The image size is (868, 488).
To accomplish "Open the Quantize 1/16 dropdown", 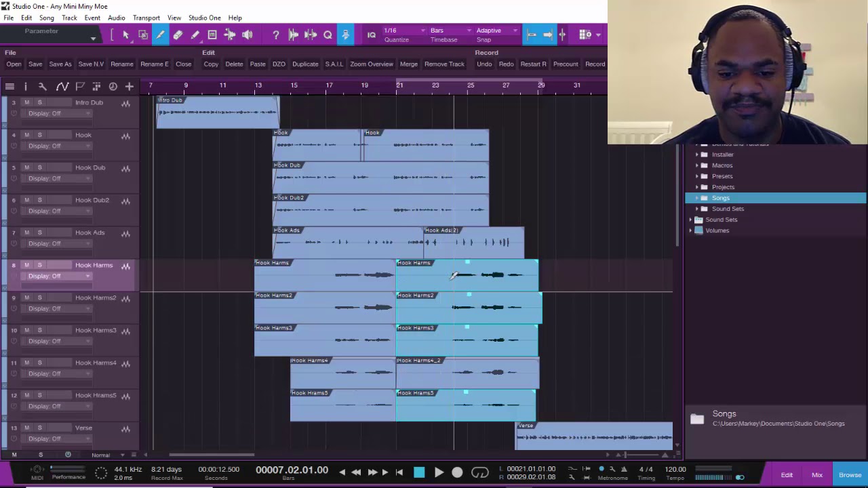I will pos(404,30).
